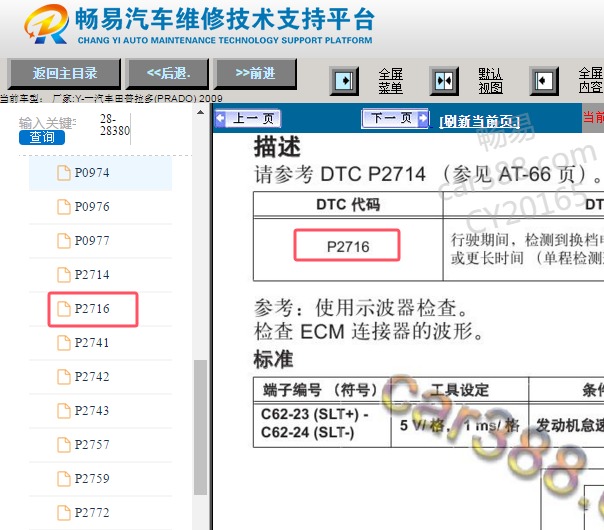The image size is (604, 530).
Task: Go to previous page with 上一页
Action: (248, 119)
